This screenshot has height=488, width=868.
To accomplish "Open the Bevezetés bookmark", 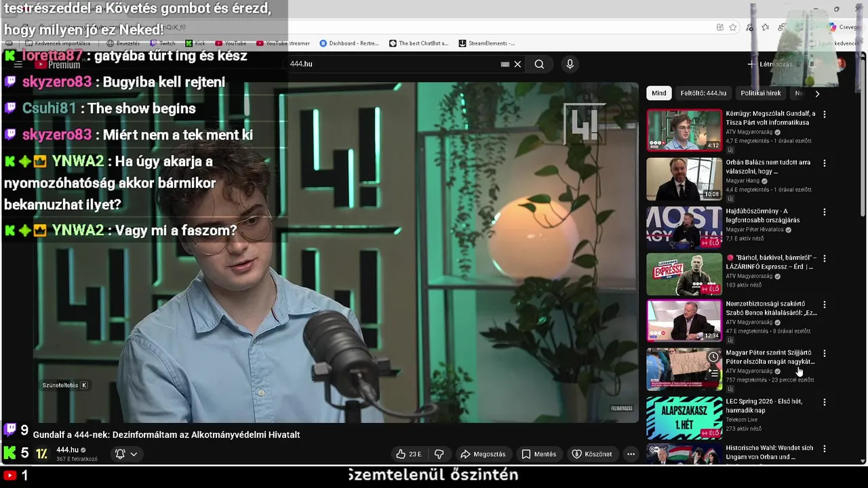I will pos(123,43).
